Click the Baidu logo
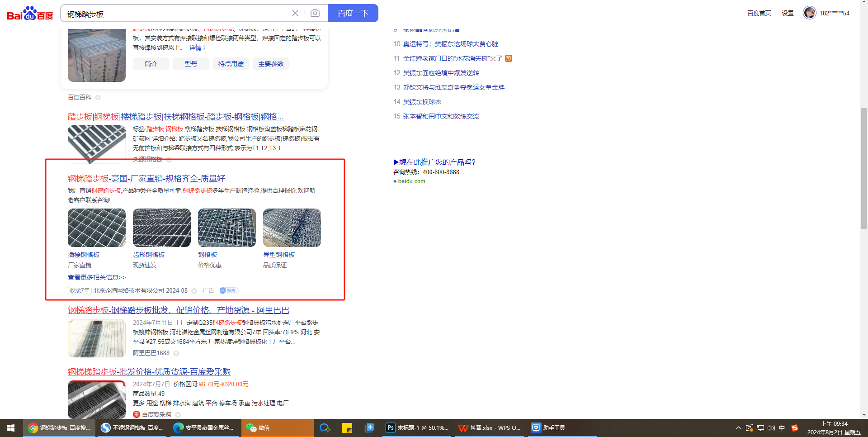 30,14
